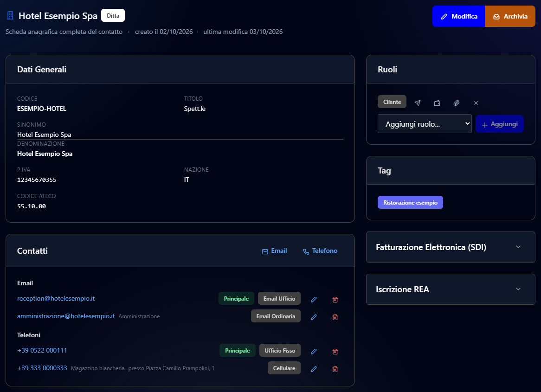Click the paper plane icon beside Cliente role
The width and height of the screenshot is (541, 392).
pyautogui.click(x=418, y=103)
